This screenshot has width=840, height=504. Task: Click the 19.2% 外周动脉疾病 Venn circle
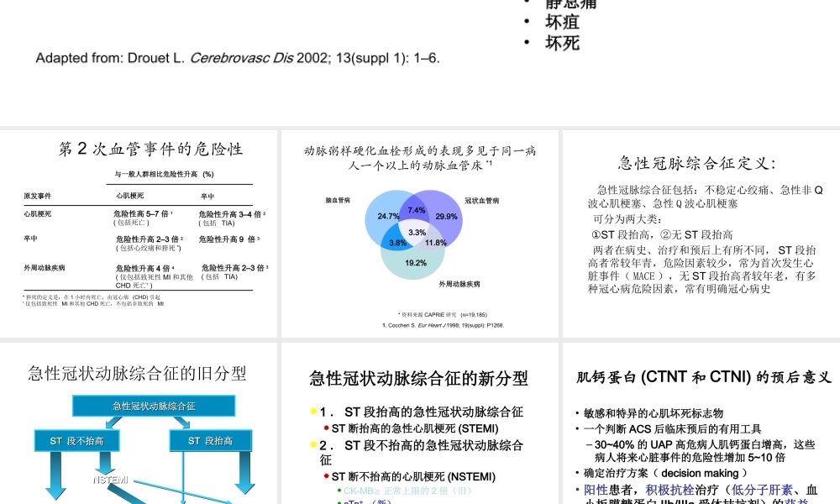(415, 263)
